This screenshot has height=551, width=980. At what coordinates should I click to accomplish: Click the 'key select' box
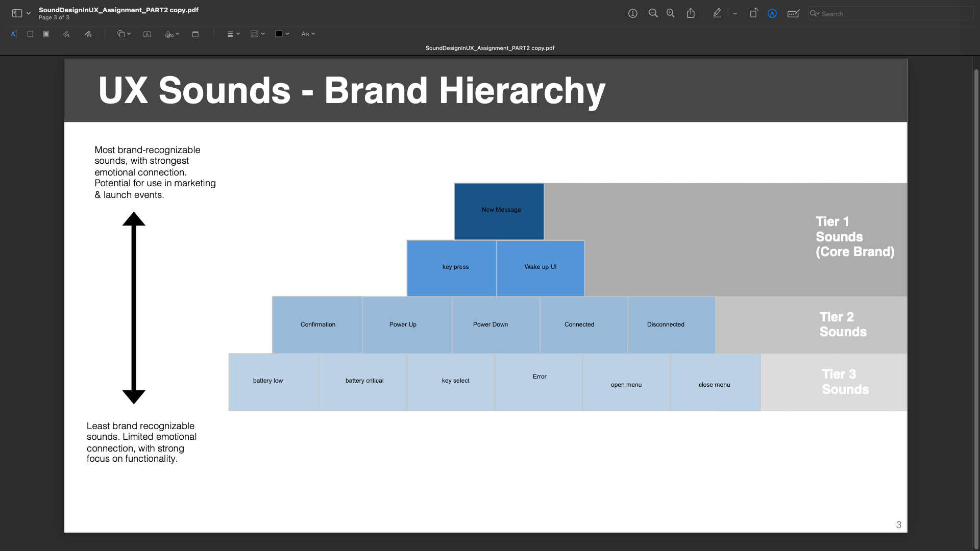pos(451,382)
